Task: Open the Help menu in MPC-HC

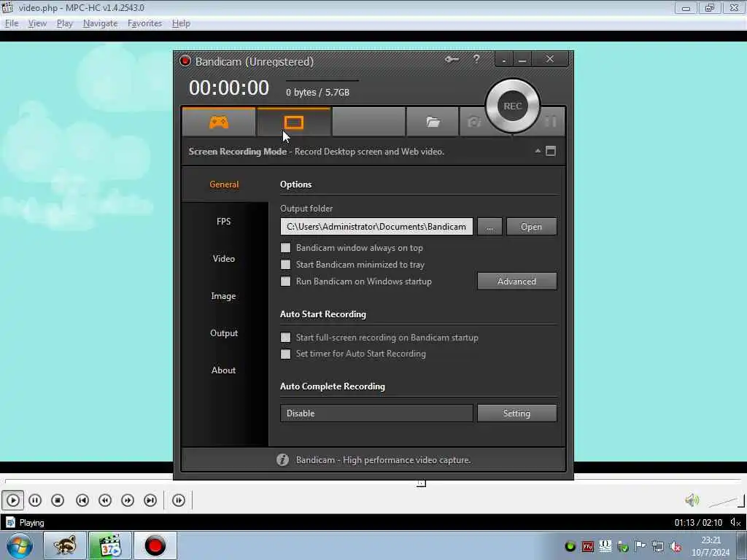Action: (181, 23)
